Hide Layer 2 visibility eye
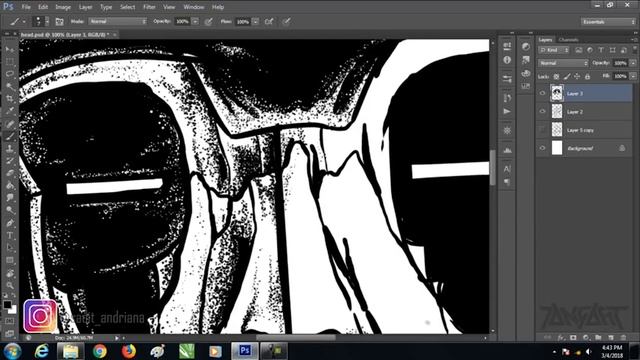 [542, 111]
